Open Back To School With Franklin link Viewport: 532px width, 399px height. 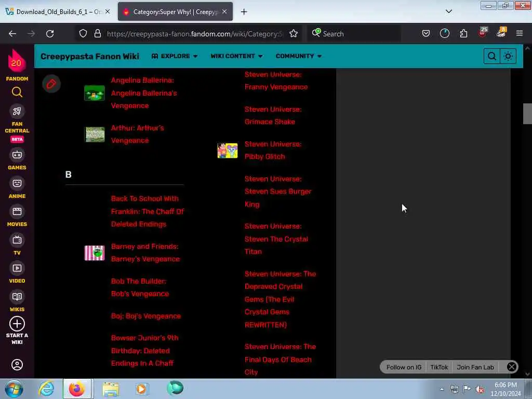148,211
